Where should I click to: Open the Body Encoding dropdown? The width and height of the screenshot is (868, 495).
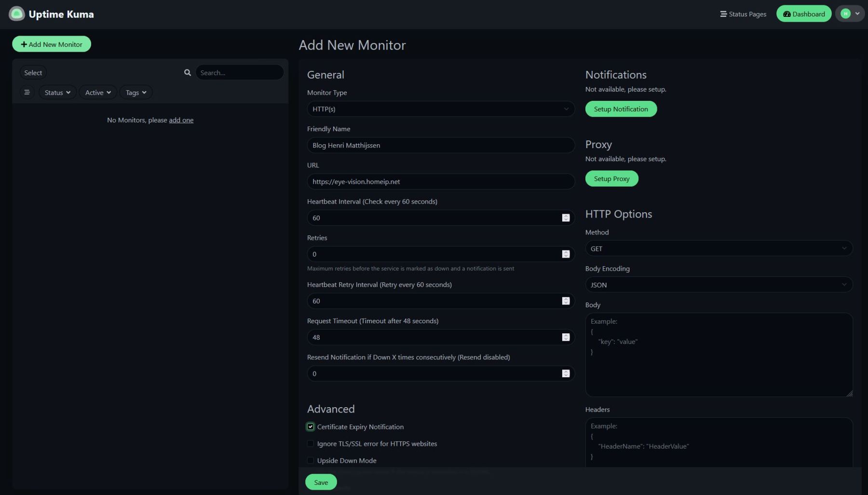pyautogui.click(x=719, y=285)
